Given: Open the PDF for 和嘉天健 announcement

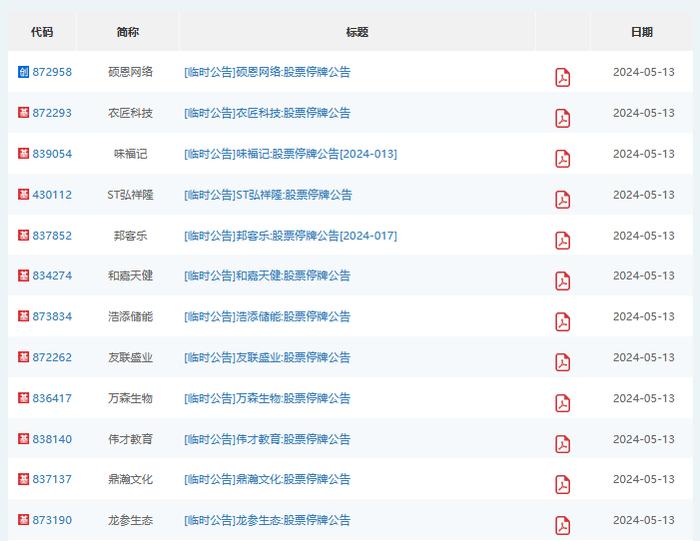Looking at the screenshot, I should (x=562, y=281).
